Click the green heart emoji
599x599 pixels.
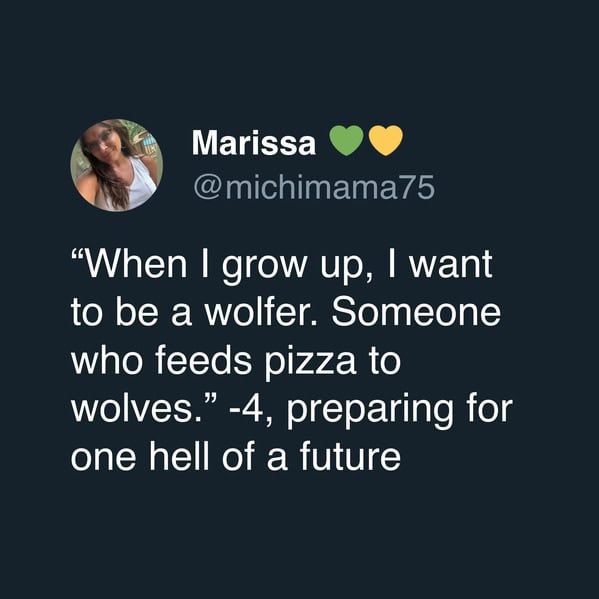click(x=346, y=140)
